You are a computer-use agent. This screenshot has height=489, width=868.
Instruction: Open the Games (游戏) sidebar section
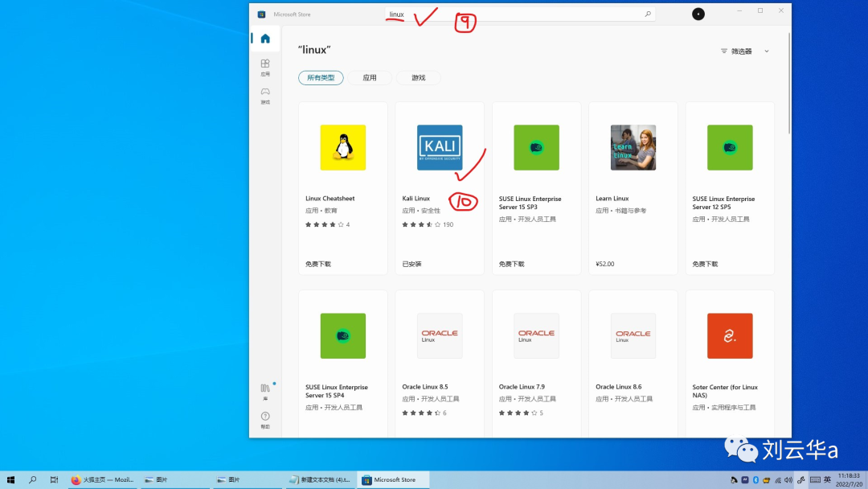point(265,95)
